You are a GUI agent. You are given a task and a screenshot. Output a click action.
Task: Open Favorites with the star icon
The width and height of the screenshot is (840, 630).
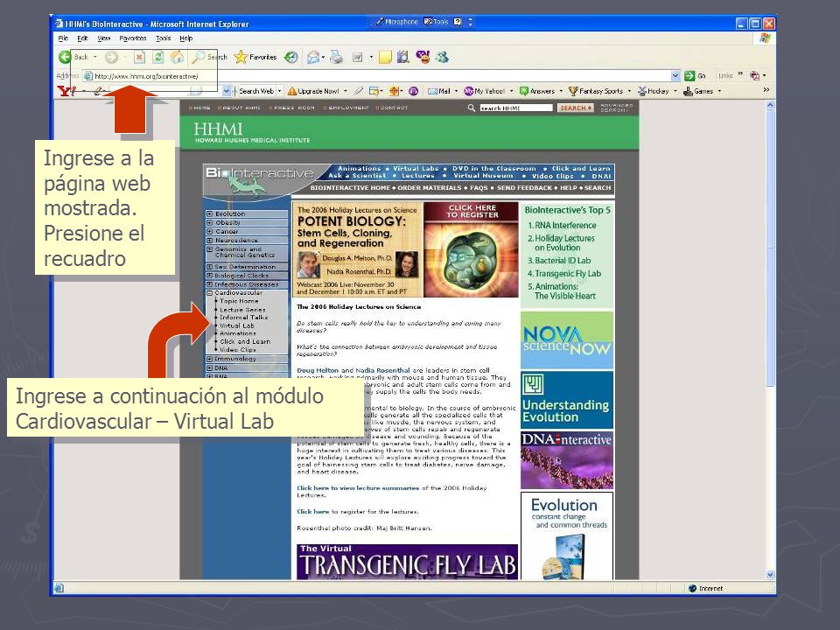(x=241, y=57)
